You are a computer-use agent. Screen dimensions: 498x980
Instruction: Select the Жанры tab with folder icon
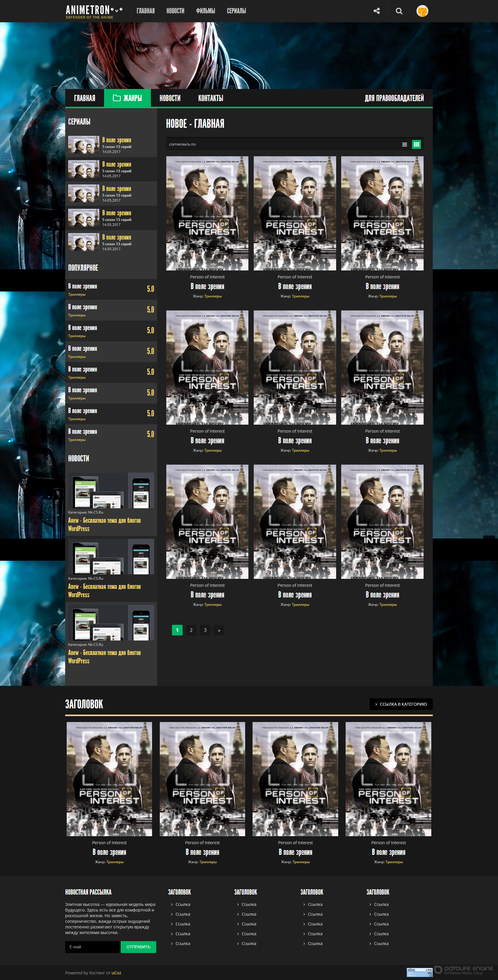127,98
